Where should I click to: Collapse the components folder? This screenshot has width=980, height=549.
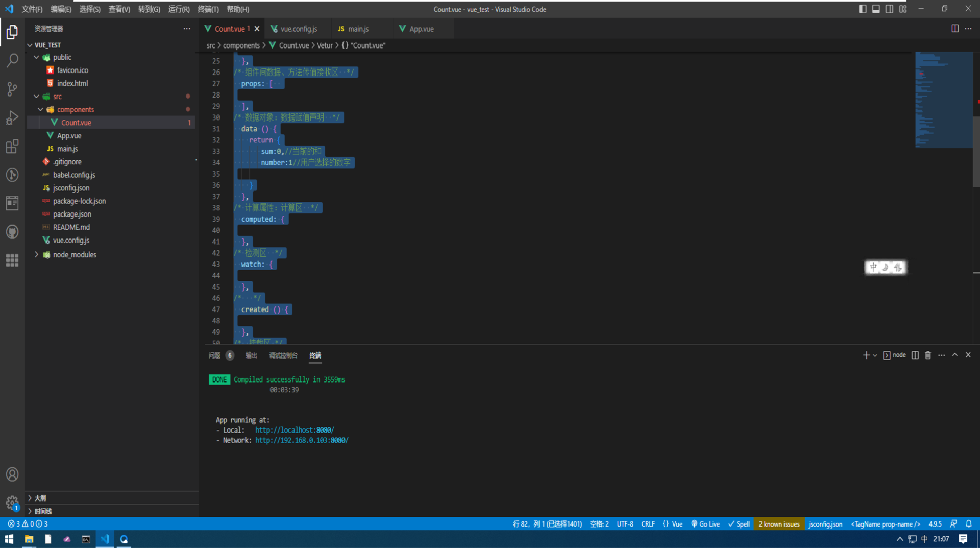pos(41,109)
